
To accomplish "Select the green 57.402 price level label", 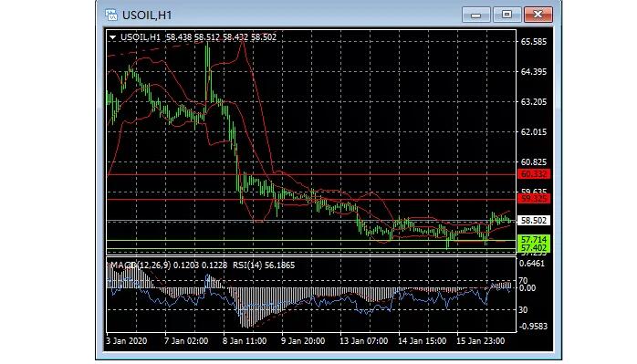I will tap(534, 248).
